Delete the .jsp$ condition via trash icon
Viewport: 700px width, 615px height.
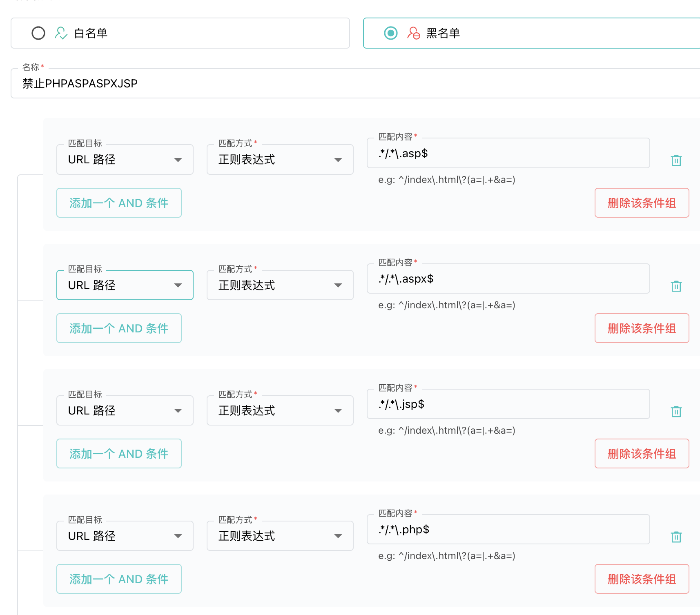pyautogui.click(x=676, y=411)
